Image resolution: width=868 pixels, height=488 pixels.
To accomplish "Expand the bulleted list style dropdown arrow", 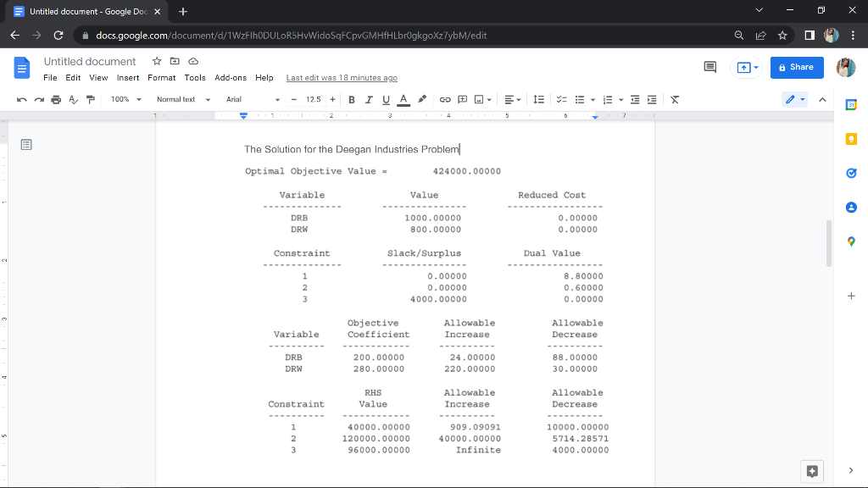I will [x=593, y=100].
